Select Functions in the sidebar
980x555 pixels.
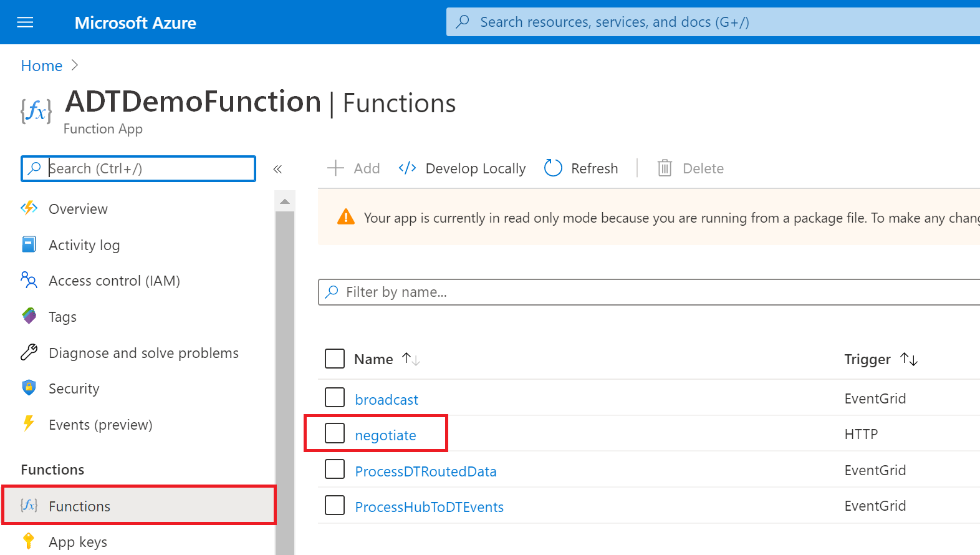(139, 506)
